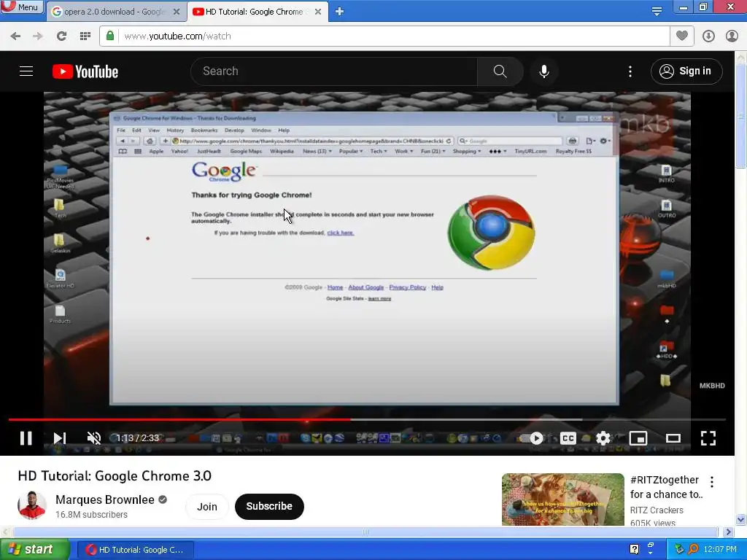Open options for the #RITZtogether video
The image size is (747, 560).
[712, 482]
